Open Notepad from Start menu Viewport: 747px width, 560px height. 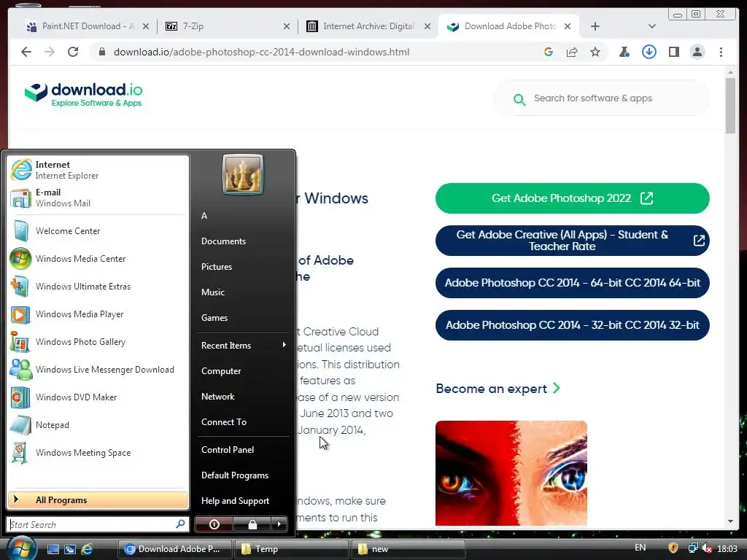click(x=98, y=425)
